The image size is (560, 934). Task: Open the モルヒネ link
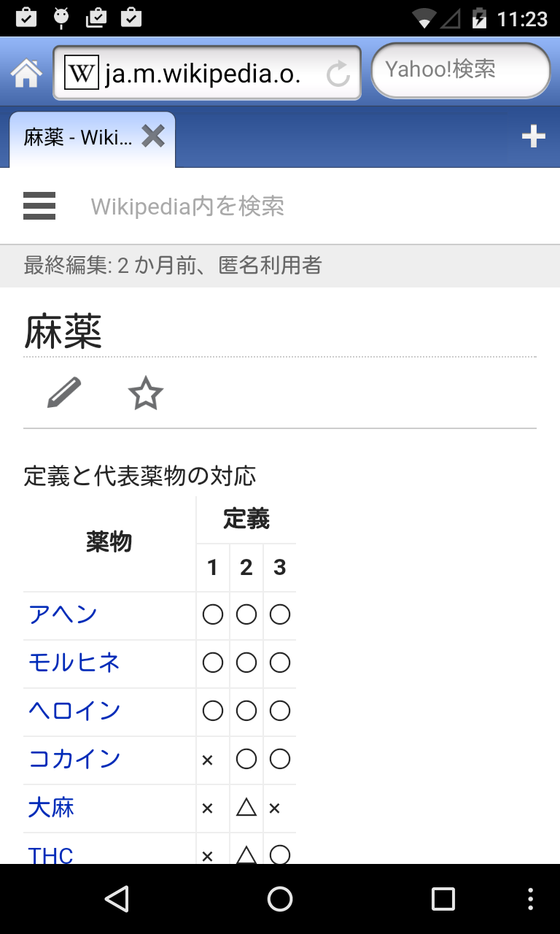point(74,663)
